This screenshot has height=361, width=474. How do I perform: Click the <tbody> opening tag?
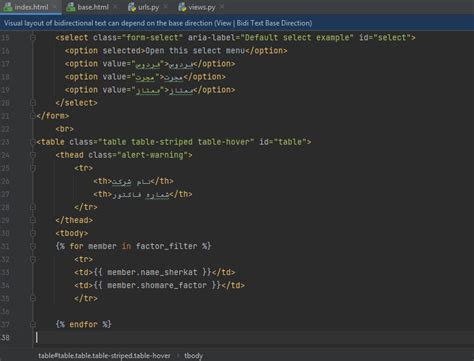(72, 233)
